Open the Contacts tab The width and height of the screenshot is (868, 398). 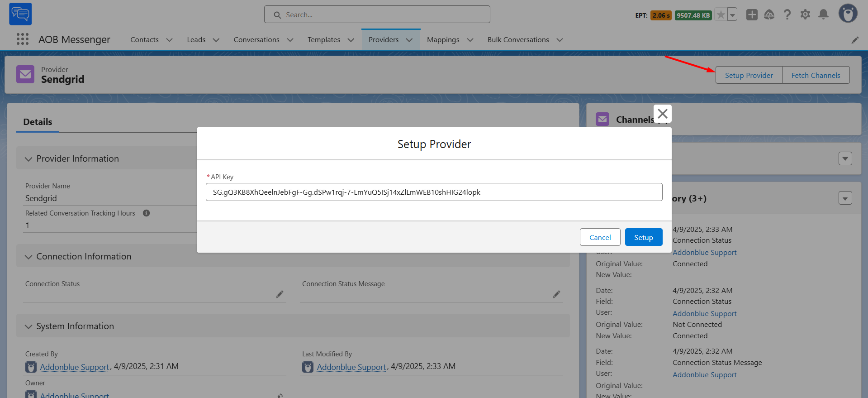(144, 40)
